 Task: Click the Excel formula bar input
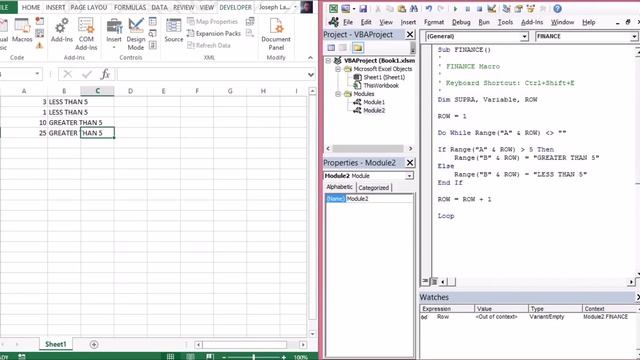click(211, 74)
